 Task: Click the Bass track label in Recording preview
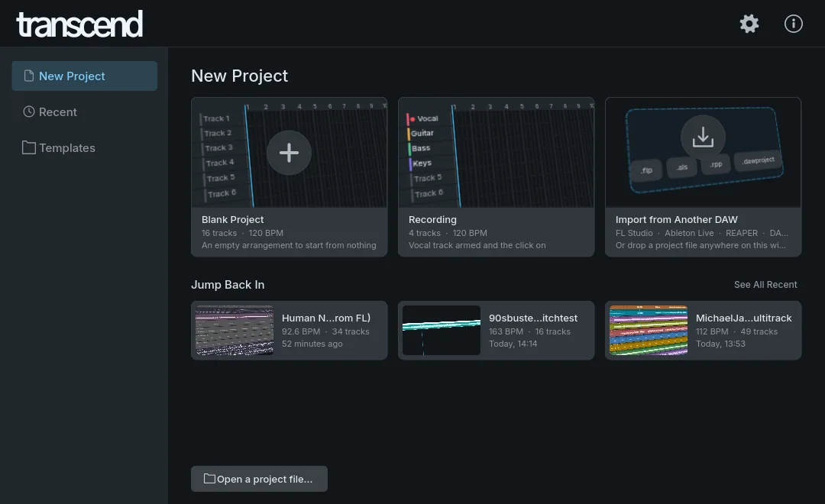421,148
